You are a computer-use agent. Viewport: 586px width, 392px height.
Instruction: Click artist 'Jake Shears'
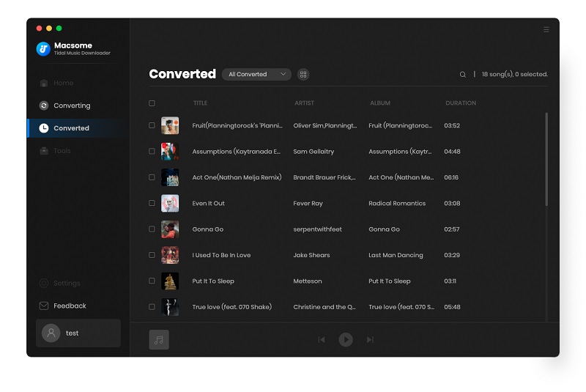coord(312,255)
